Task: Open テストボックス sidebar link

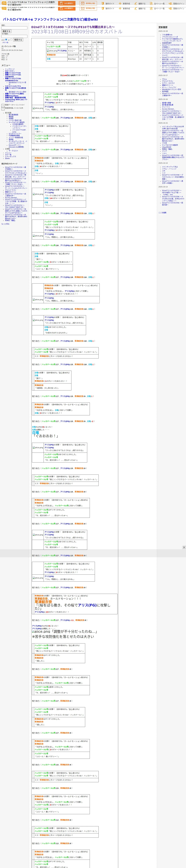Action: 10,156
